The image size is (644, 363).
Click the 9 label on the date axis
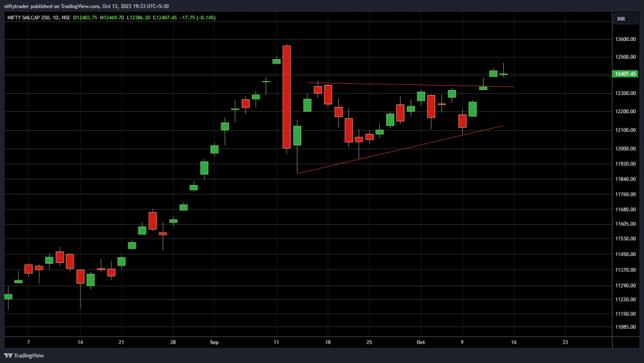462,342
